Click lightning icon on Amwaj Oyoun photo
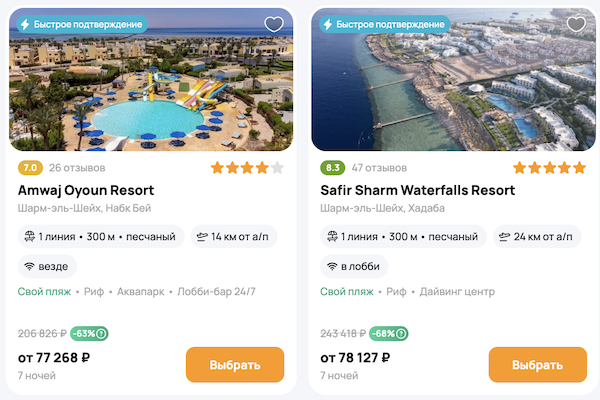This screenshot has width=600, height=400. click(25, 23)
